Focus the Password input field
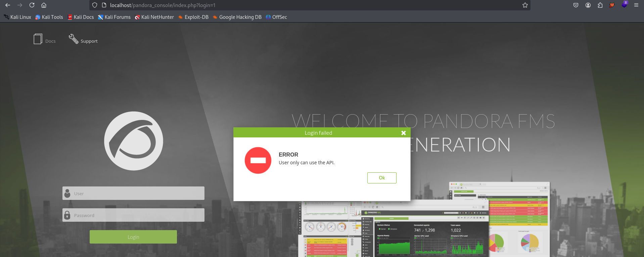The image size is (644, 257). (133, 215)
